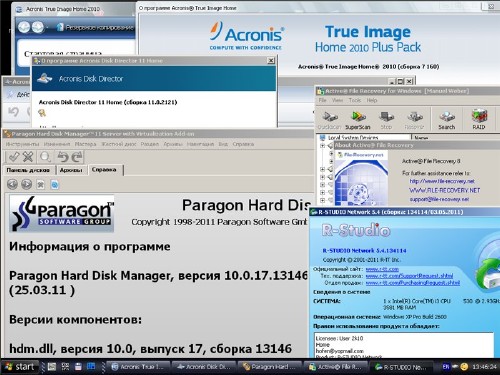
Task: Click the SuperScan toolbar icon
Action: coord(358,120)
